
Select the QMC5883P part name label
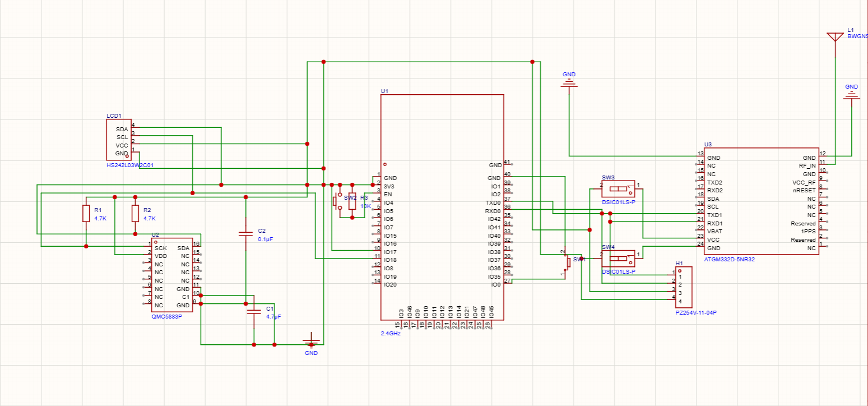point(167,316)
